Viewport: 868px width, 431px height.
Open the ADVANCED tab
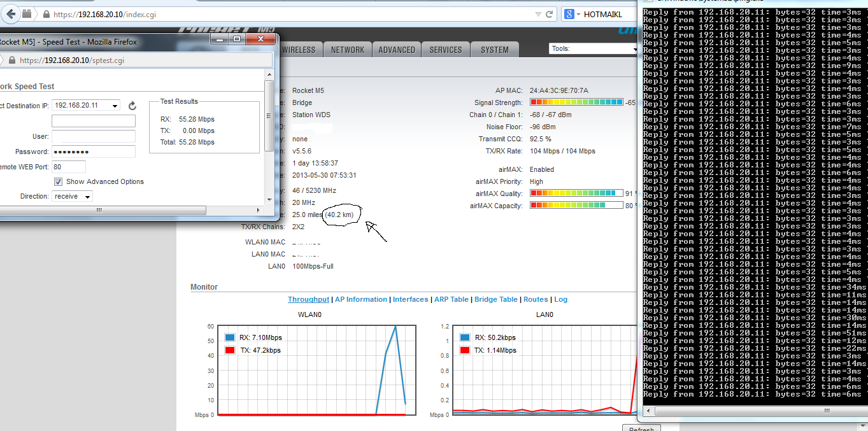coord(397,50)
